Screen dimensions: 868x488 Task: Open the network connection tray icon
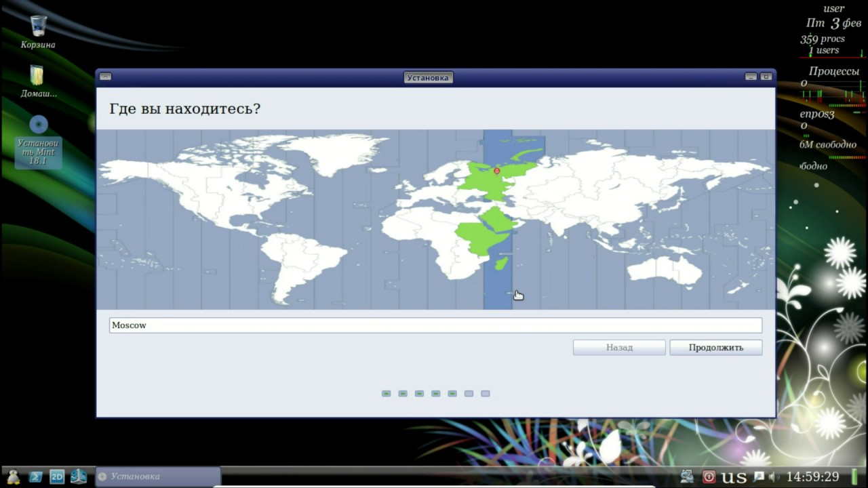687,476
